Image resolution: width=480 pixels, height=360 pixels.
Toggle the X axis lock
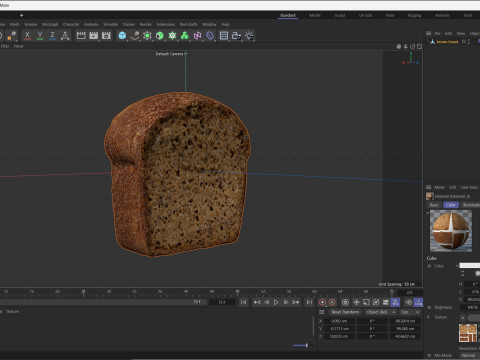point(27,35)
